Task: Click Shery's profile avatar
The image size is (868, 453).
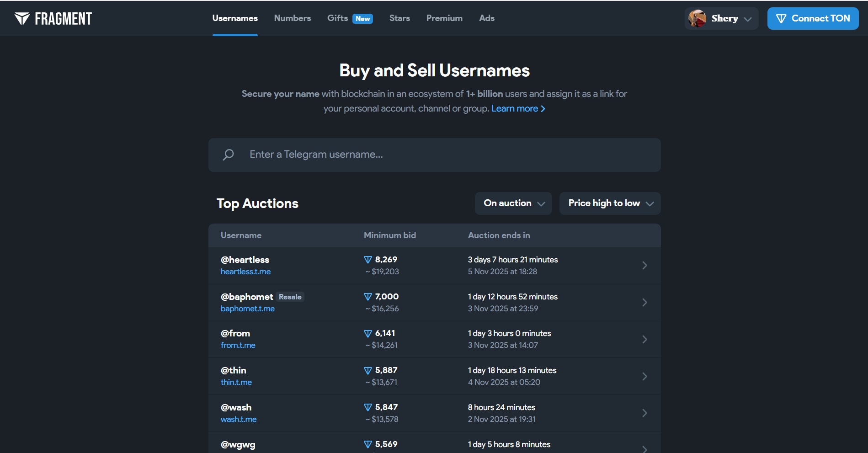Action: pyautogui.click(x=697, y=19)
